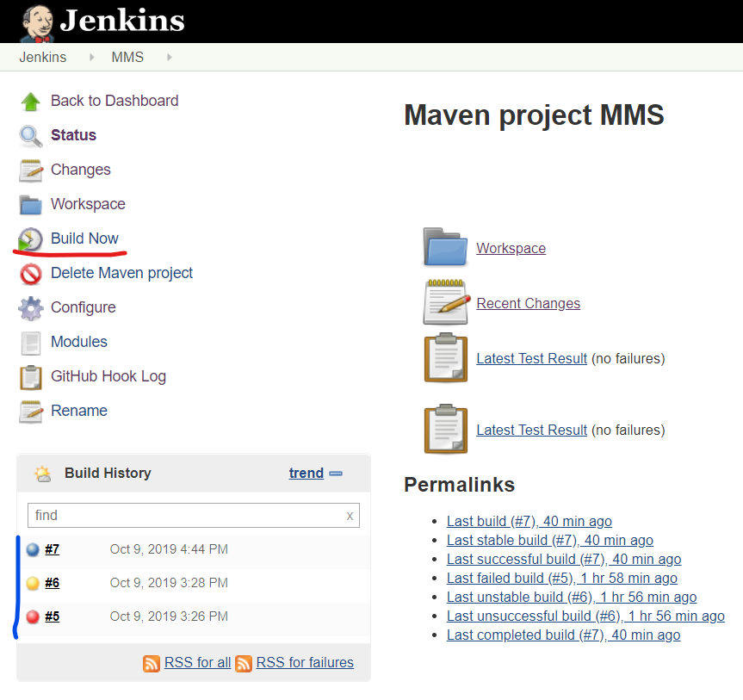The image size is (743, 700).
Task: Open Last completed build (#7) permalink
Action: point(563,635)
